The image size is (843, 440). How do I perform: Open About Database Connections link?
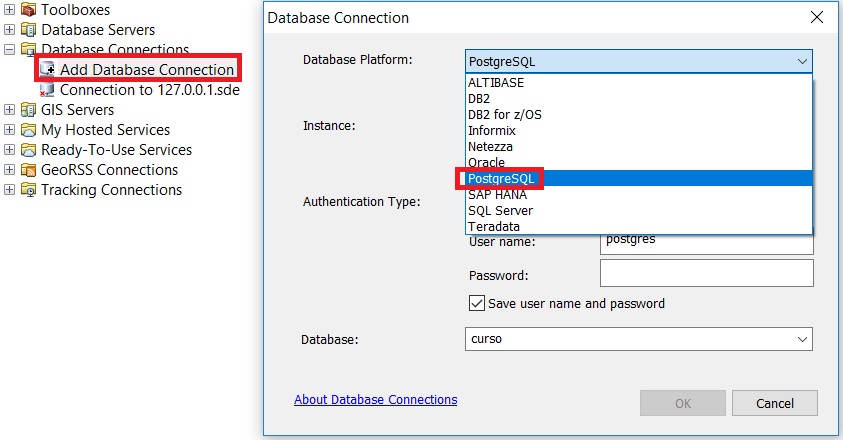(x=376, y=400)
